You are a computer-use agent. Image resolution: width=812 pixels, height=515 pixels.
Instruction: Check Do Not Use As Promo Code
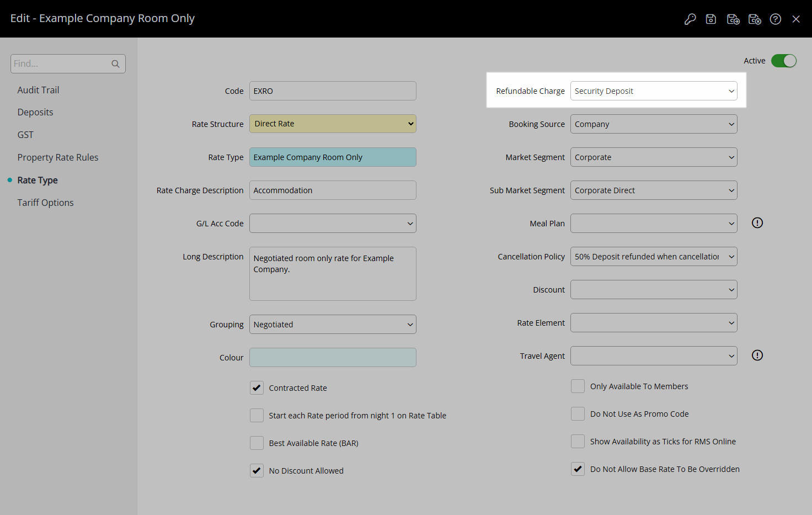pyautogui.click(x=578, y=414)
